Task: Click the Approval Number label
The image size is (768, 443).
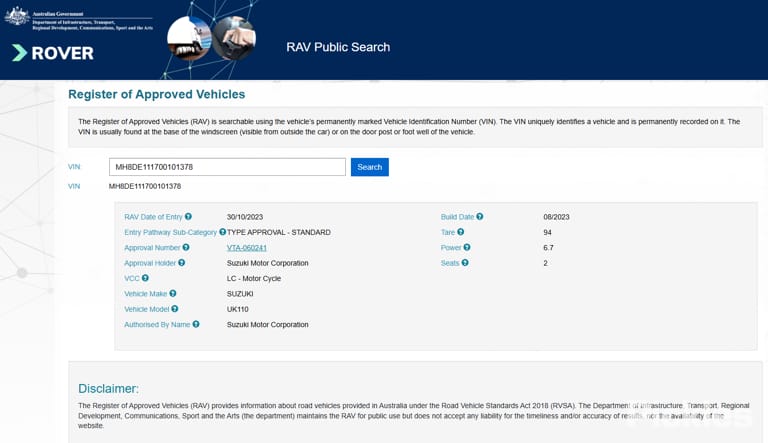Action: 152,248
